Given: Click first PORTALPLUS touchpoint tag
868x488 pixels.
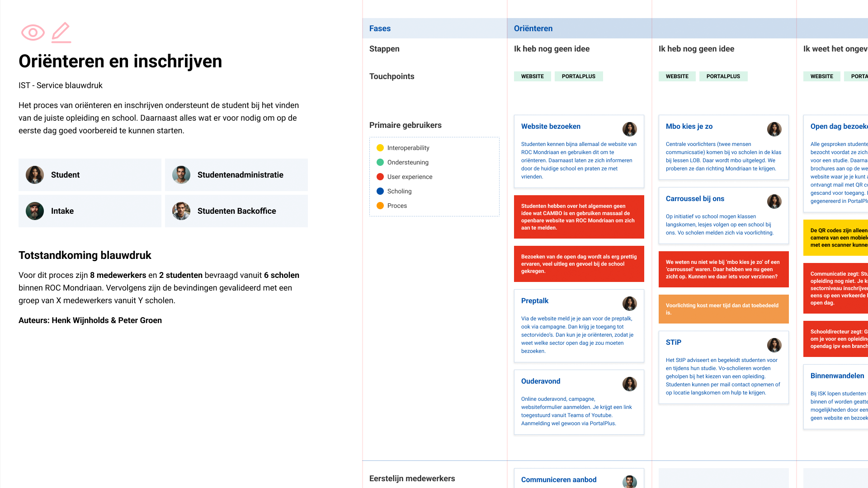Looking at the screenshot, I should pos(578,76).
